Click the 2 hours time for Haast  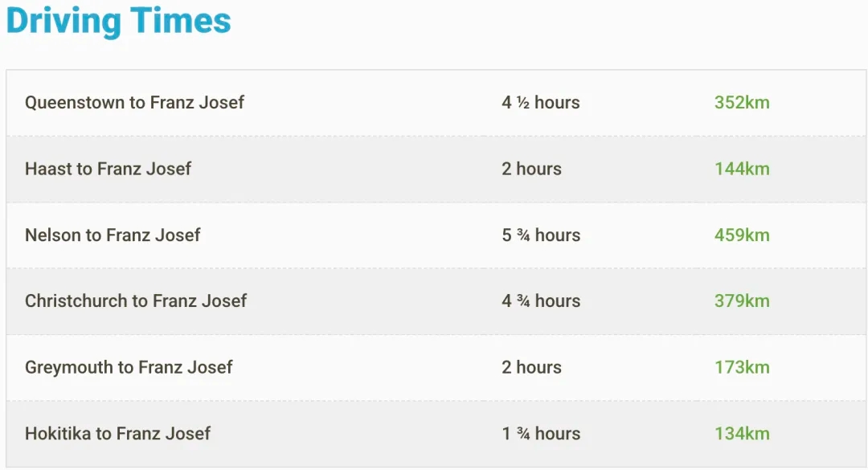pyautogui.click(x=531, y=168)
